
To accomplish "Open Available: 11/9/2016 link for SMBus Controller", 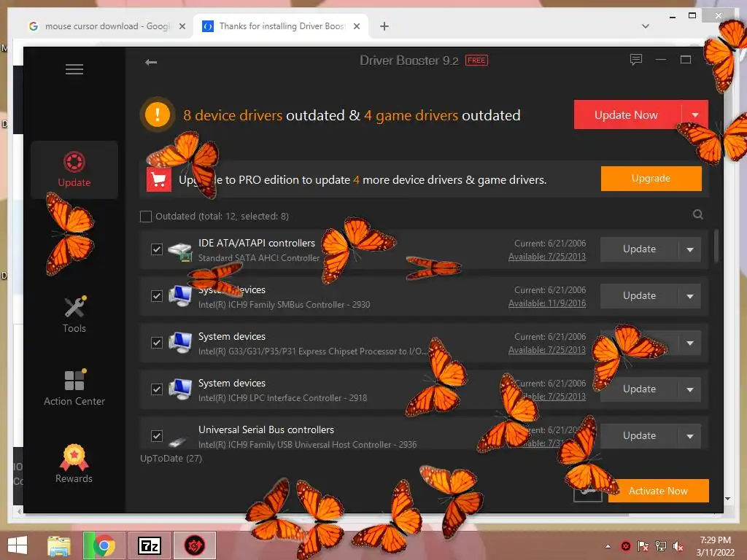I will (547, 303).
